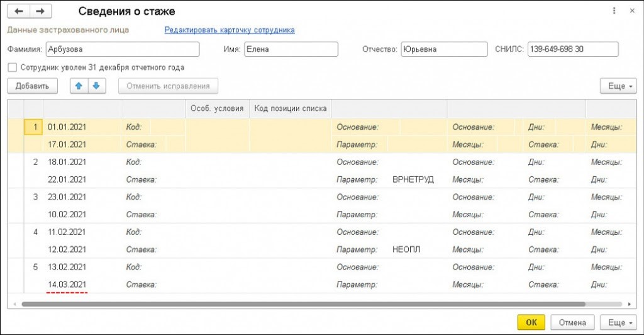Click the 'Отчество' field with Юрьевна
644x335 pixels.
click(x=443, y=49)
